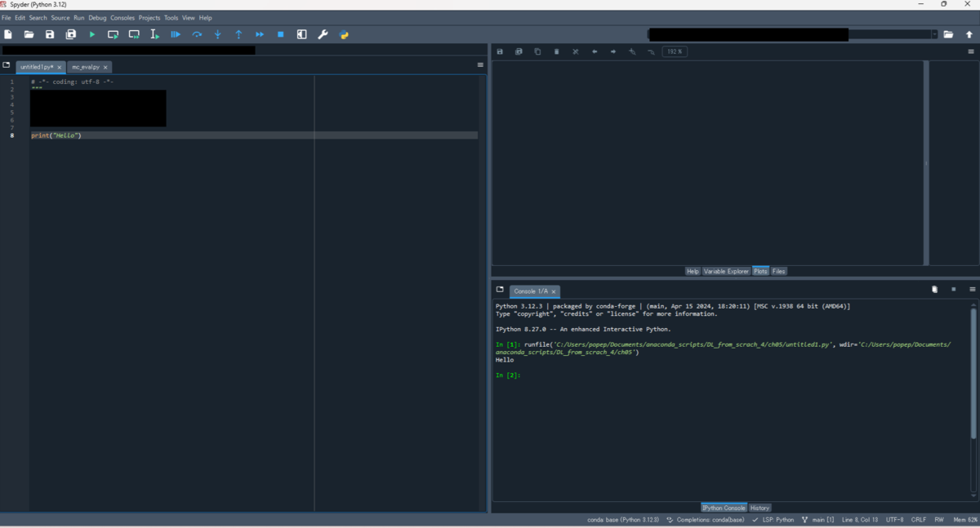Click the conda: base (Python 3.12.3) status

tap(625, 520)
